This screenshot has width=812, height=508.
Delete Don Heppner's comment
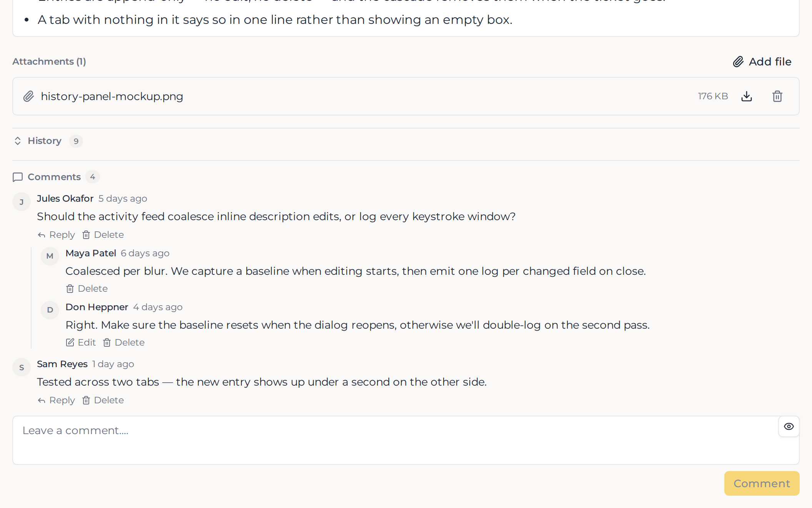pos(124,343)
